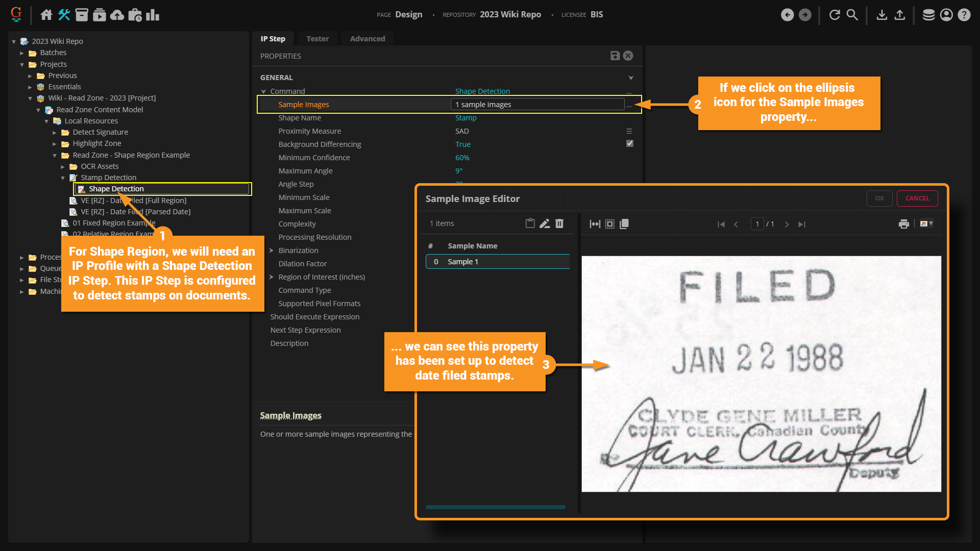Image resolution: width=980 pixels, height=551 pixels.
Task: Expand Region of Interest (inches) property
Action: [272, 277]
